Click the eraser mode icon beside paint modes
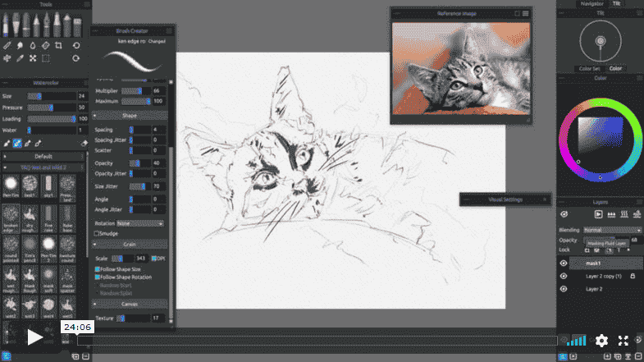The height and width of the screenshot is (362, 644). (84, 144)
